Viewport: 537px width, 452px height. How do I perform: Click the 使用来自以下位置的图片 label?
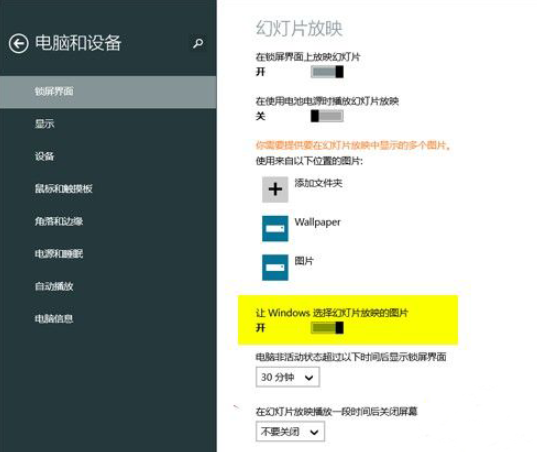[309, 161]
